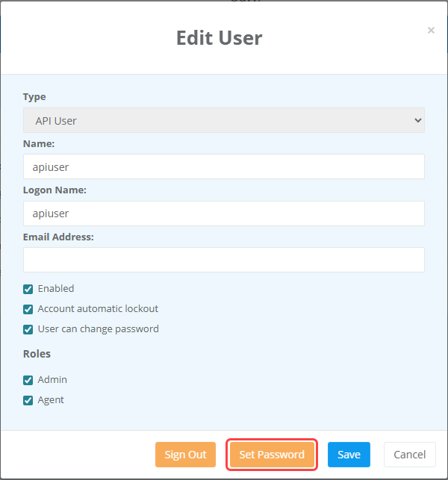Uncheck the Enabled checkbox
Screen dimensions: 448x480
point(28,289)
